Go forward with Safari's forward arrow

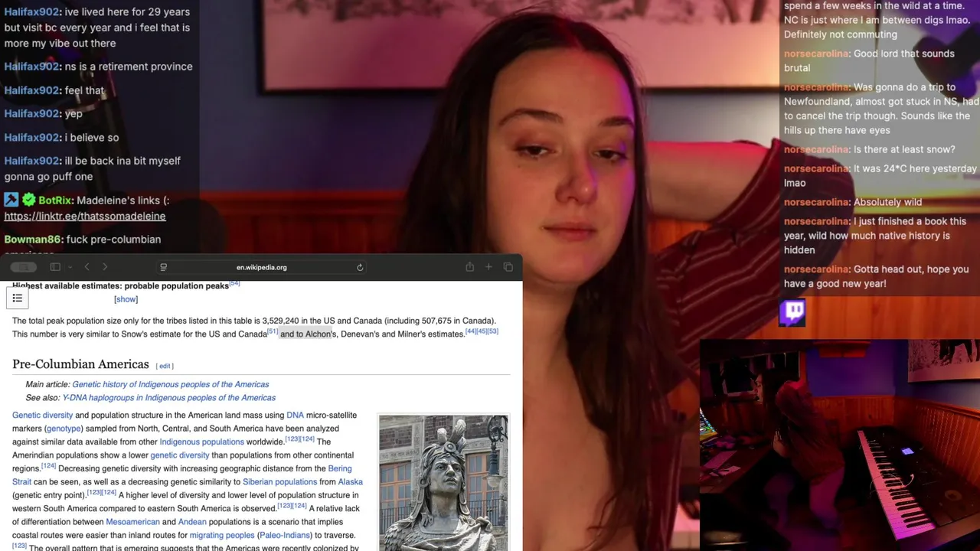tap(105, 267)
